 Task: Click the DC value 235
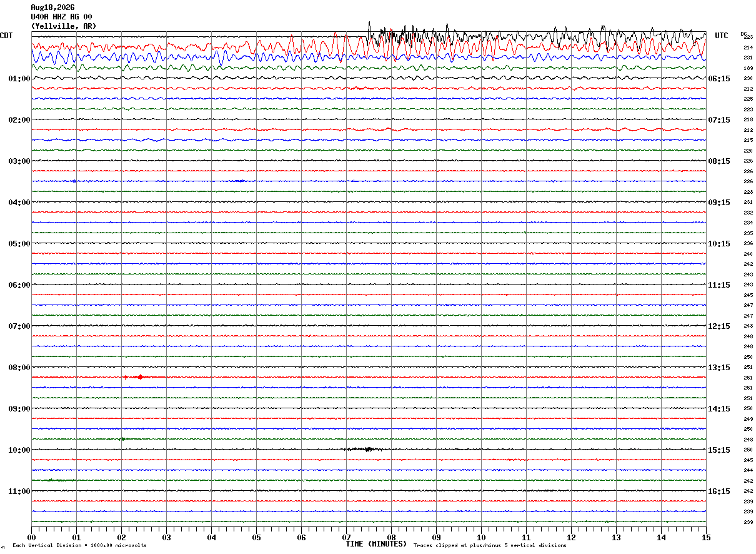(748, 233)
